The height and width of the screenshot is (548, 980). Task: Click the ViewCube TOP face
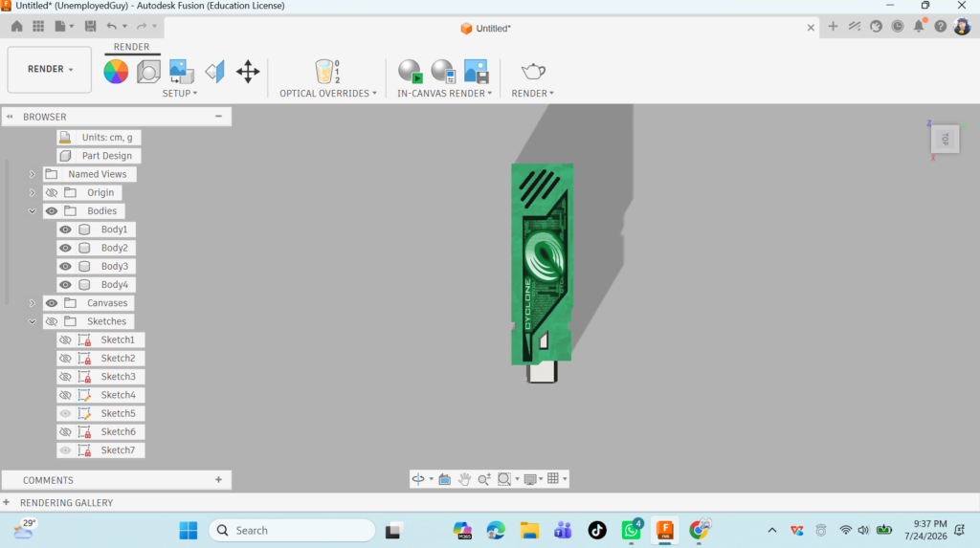pyautogui.click(x=945, y=139)
